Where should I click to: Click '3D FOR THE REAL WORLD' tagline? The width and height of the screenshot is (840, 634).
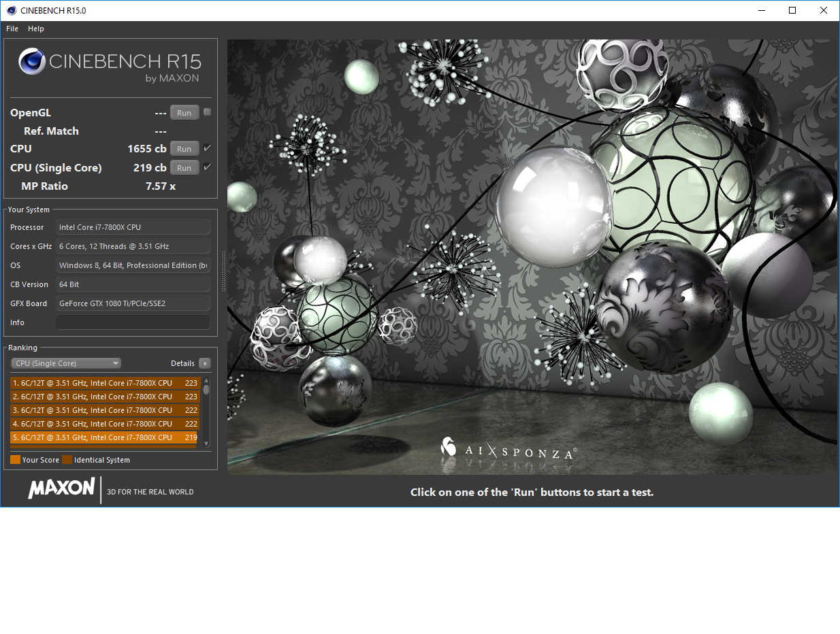click(x=150, y=492)
